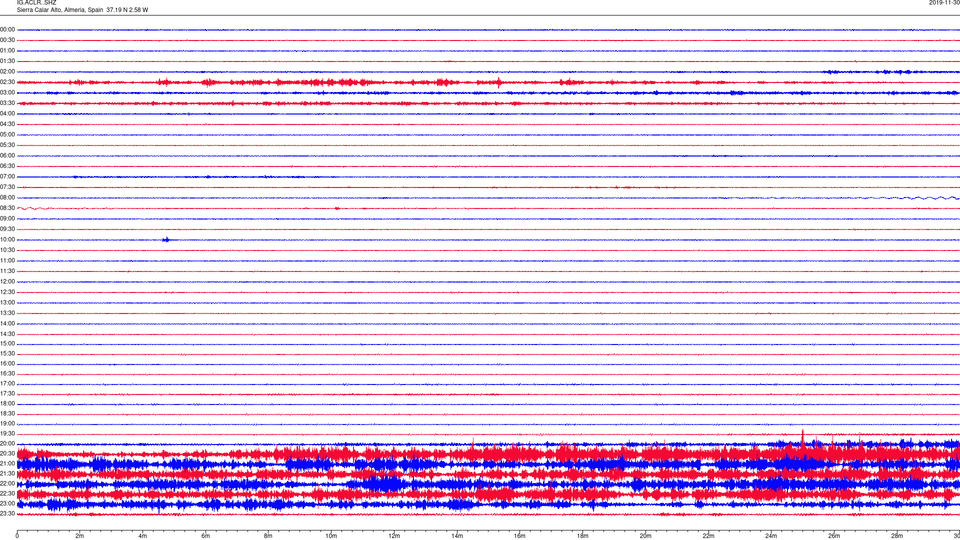Choose the 21:30 time label
Image resolution: width=960 pixels, height=540 pixels.
click(x=7, y=474)
